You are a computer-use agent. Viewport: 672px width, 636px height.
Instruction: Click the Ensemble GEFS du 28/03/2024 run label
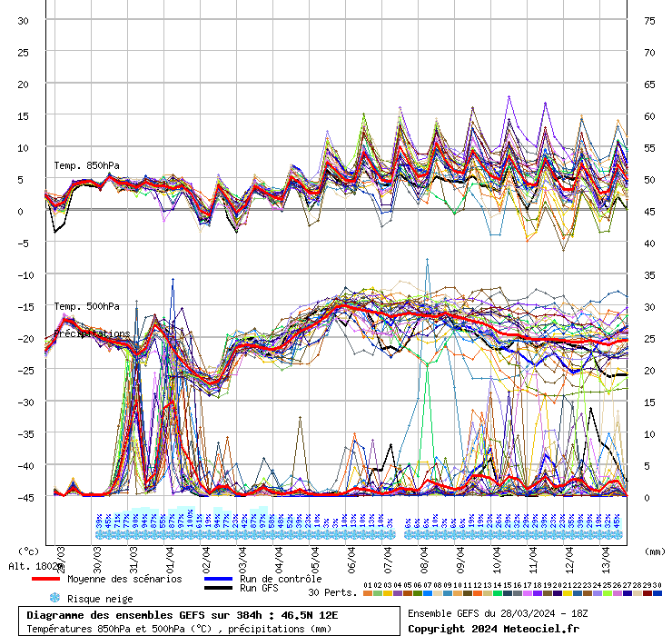tap(498, 613)
